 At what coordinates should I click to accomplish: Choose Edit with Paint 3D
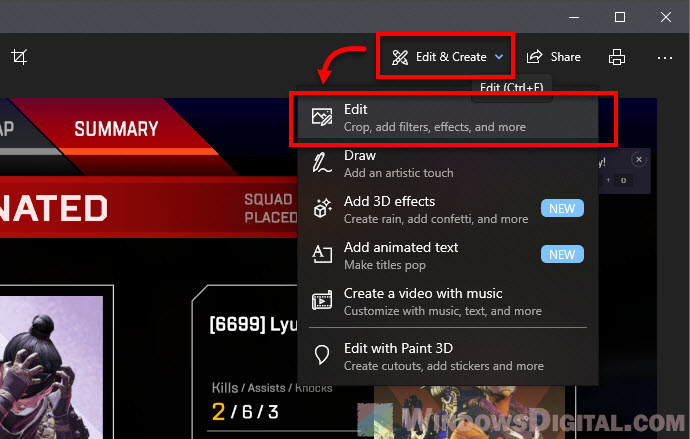(448, 357)
